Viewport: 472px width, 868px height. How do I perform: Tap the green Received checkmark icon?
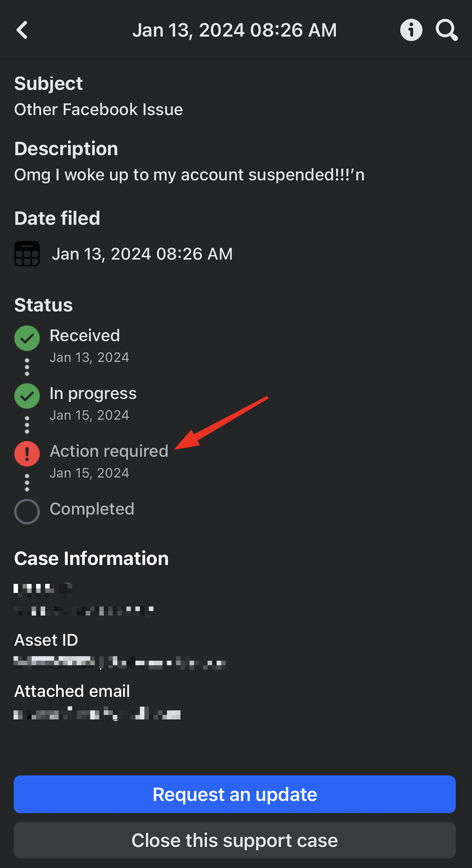tap(27, 338)
